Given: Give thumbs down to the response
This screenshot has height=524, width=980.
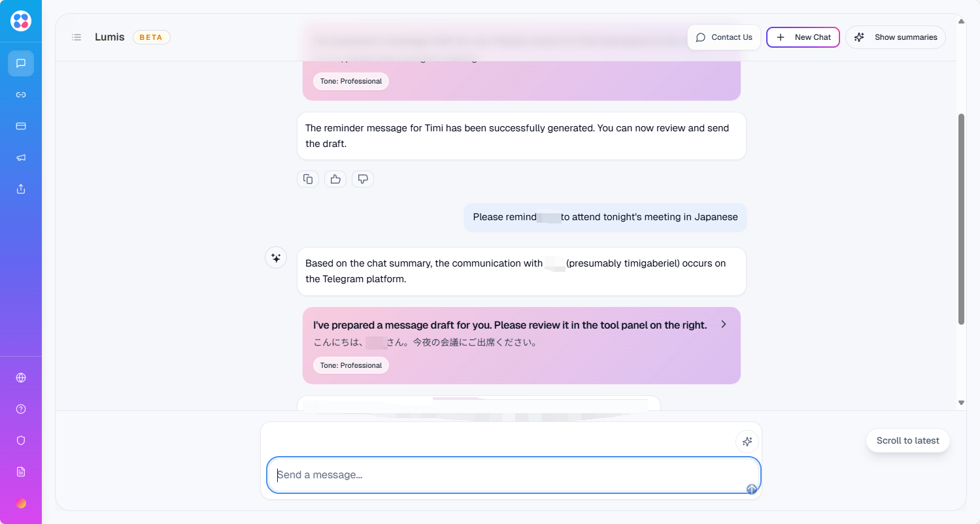Looking at the screenshot, I should click(x=363, y=179).
